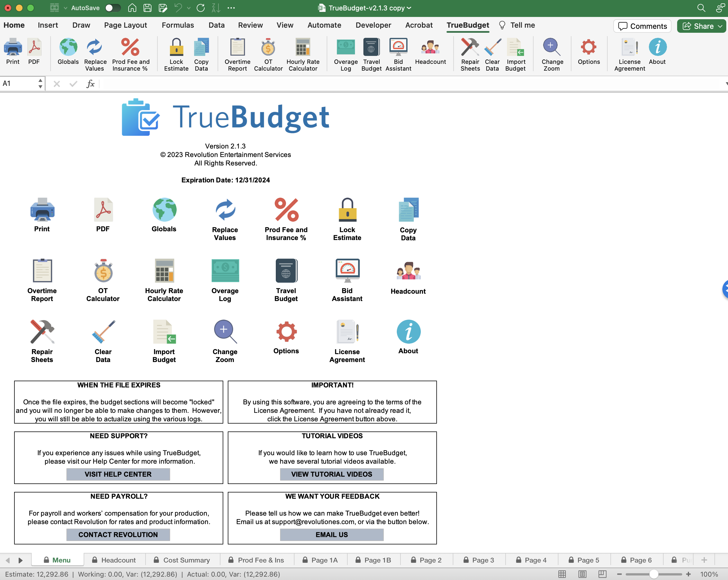Open the Undo history dropdown arrow
This screenshot has height=580, width=728.
tap(189, 8)
